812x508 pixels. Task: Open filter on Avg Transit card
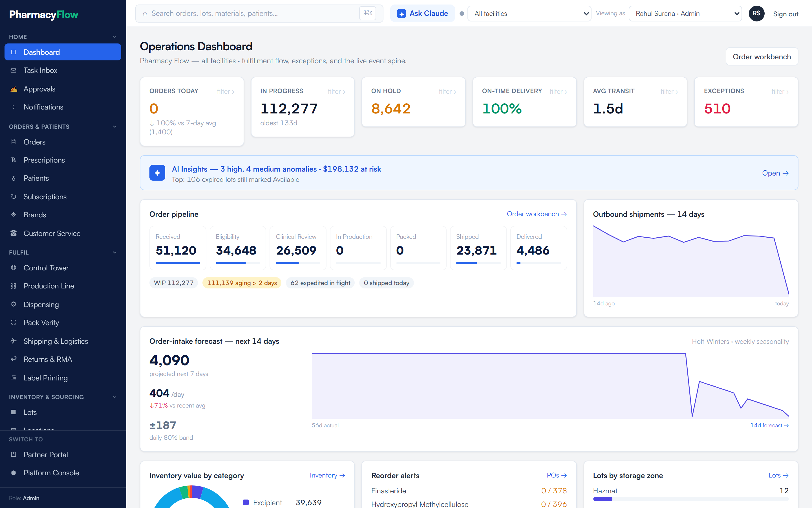click(669, 91)
